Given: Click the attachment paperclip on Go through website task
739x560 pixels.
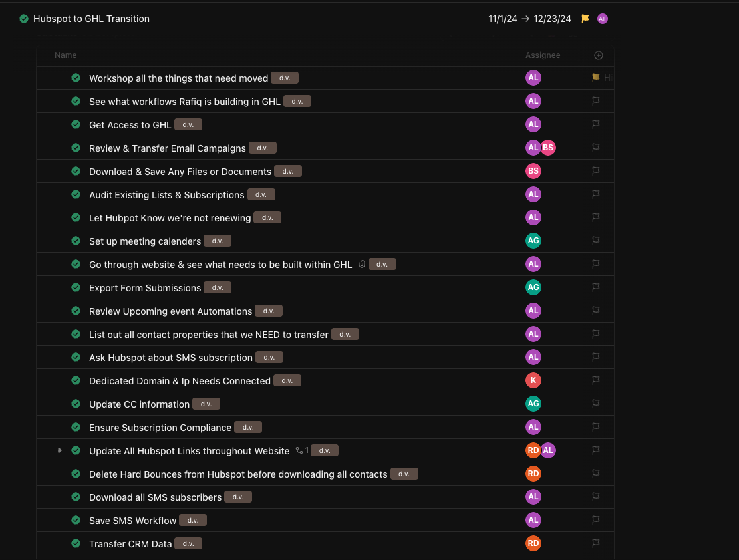Looking at the screenshot, I should (361, 265).
